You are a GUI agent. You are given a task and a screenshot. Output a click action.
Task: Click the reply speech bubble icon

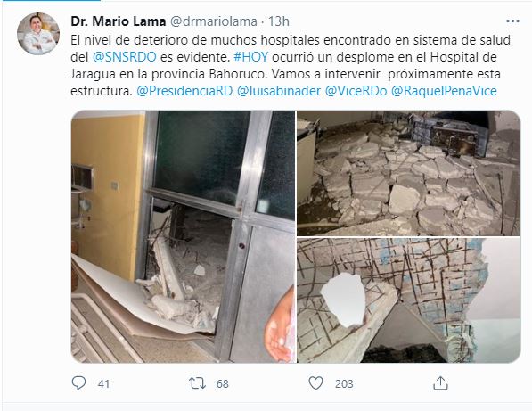tap(78, 383)
